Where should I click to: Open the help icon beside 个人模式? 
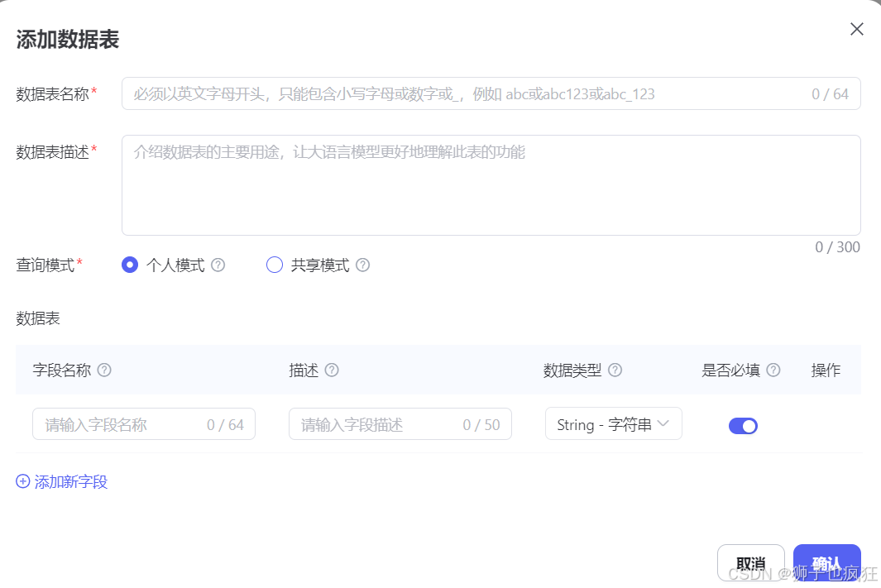point(218,265)
